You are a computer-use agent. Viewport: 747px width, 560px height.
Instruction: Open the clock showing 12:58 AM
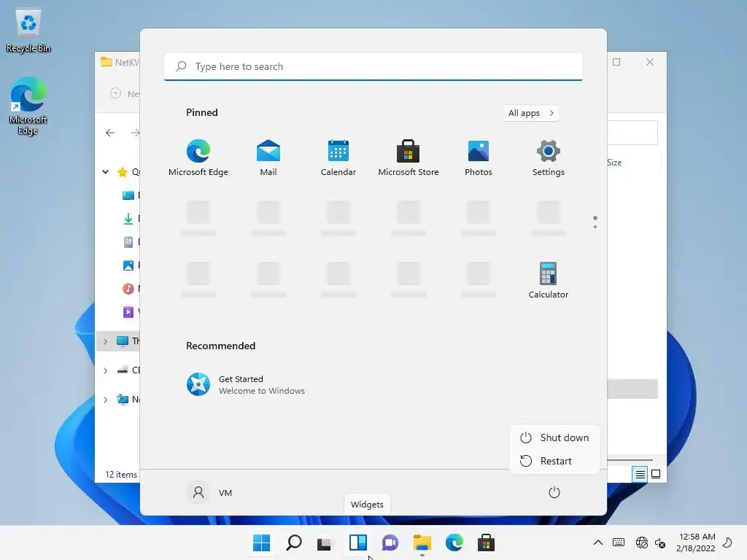coord(696,542)
